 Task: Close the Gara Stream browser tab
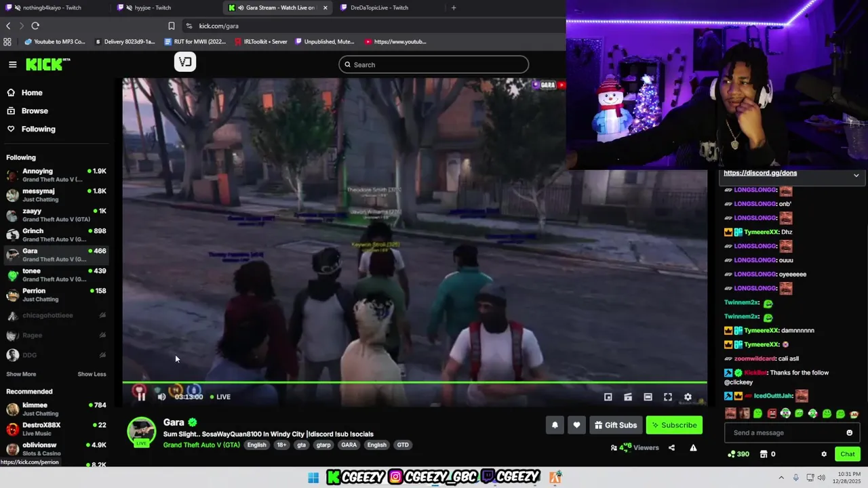[x=325, y=7]
